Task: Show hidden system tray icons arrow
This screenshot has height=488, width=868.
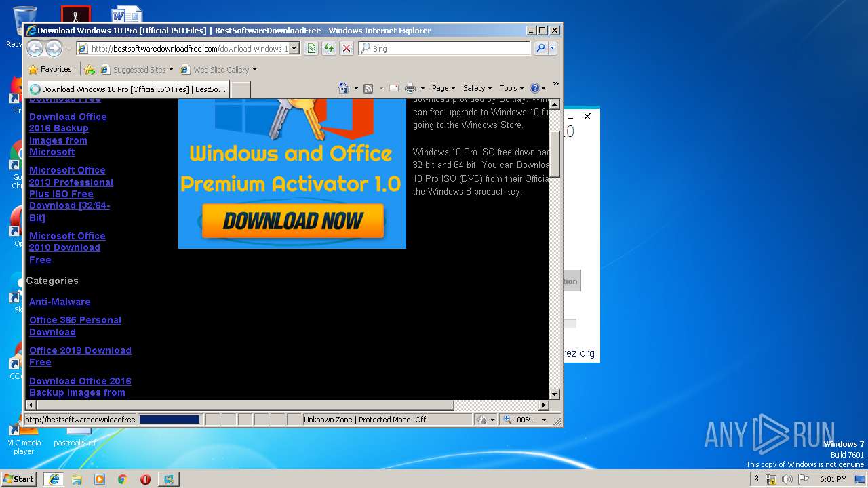Action: click(x=756, y=479)
